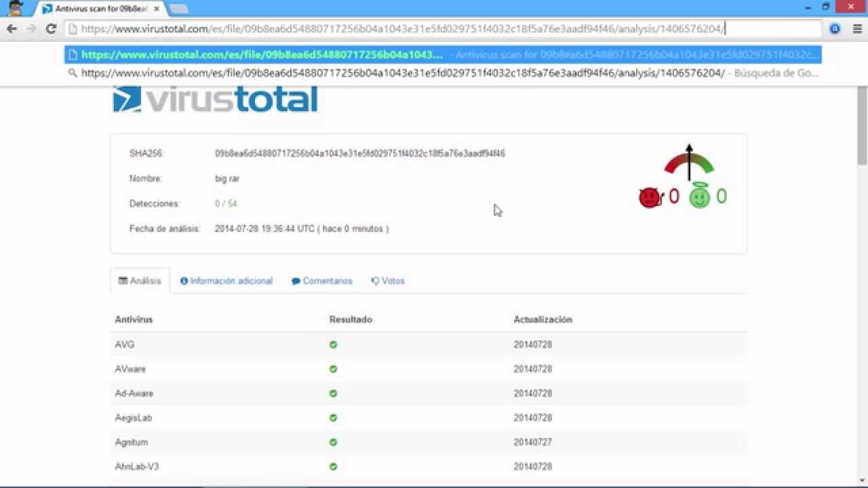868x488 pixels.
Task: Switch to the Comentarios tab
Action: coord(322,281)
